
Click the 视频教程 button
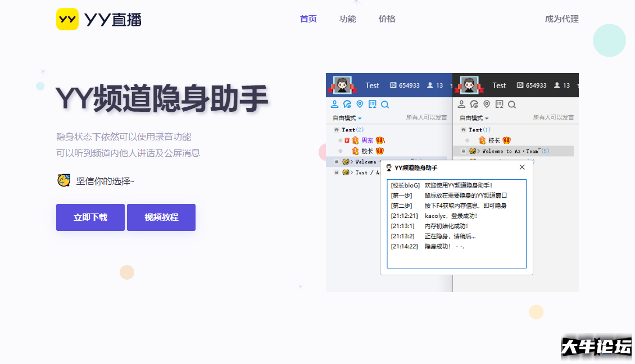coord(161,217)
